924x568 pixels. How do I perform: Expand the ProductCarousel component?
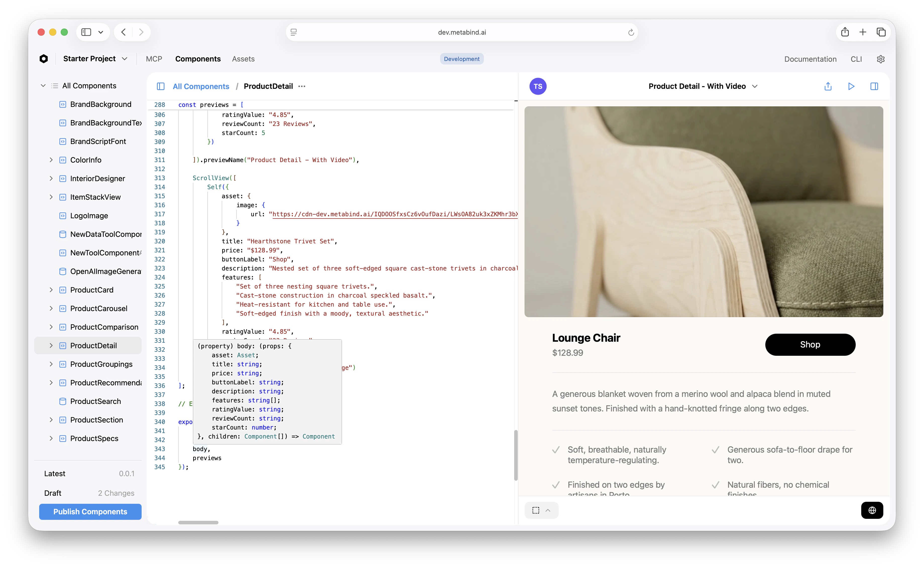click(x=51, y=308)
